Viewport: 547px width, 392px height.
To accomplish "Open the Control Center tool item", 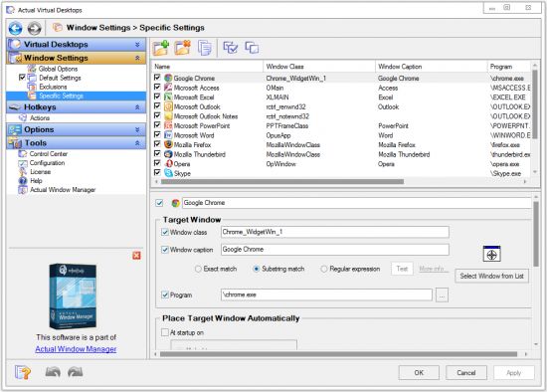I will (x=49, y=154).
